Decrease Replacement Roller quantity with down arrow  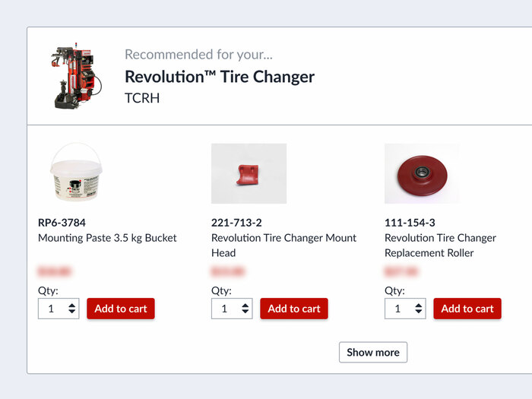point(419,312)
